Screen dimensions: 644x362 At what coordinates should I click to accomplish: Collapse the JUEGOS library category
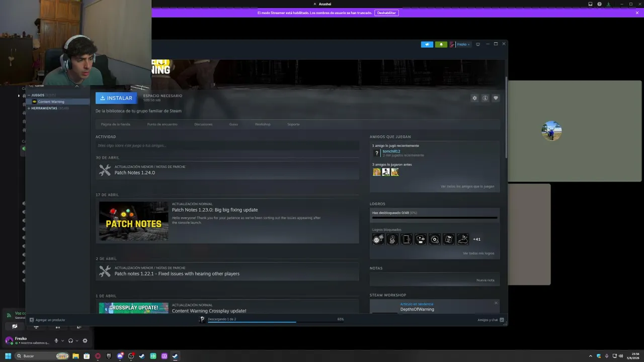[29, 95]
